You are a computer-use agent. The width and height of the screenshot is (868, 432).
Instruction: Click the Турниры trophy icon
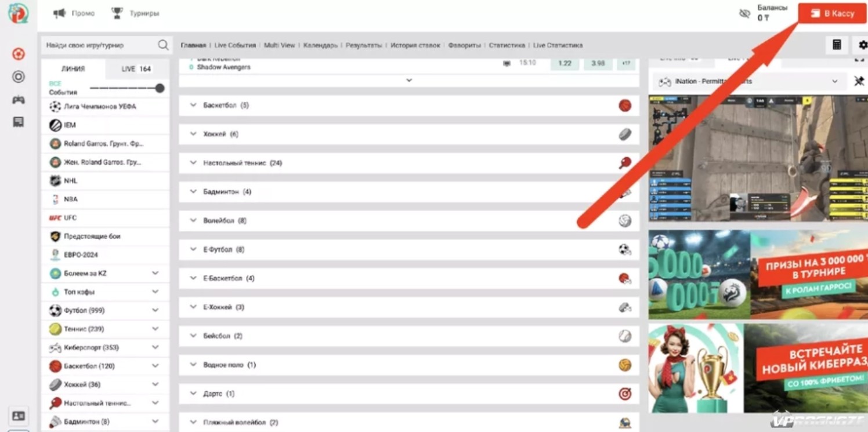pyautogui.click(x=117, y=13)
